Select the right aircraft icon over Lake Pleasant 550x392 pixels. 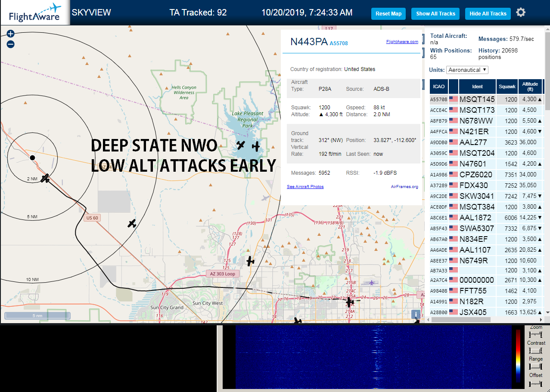[x=256, y=146]
